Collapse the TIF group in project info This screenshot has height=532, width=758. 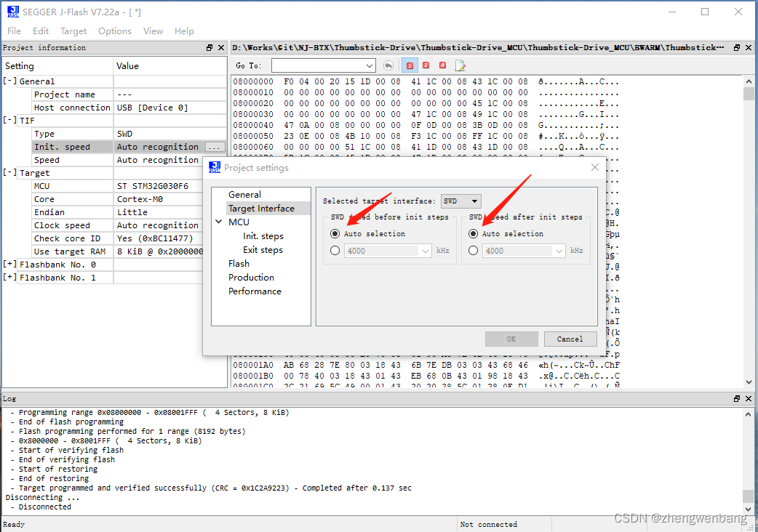9,120
